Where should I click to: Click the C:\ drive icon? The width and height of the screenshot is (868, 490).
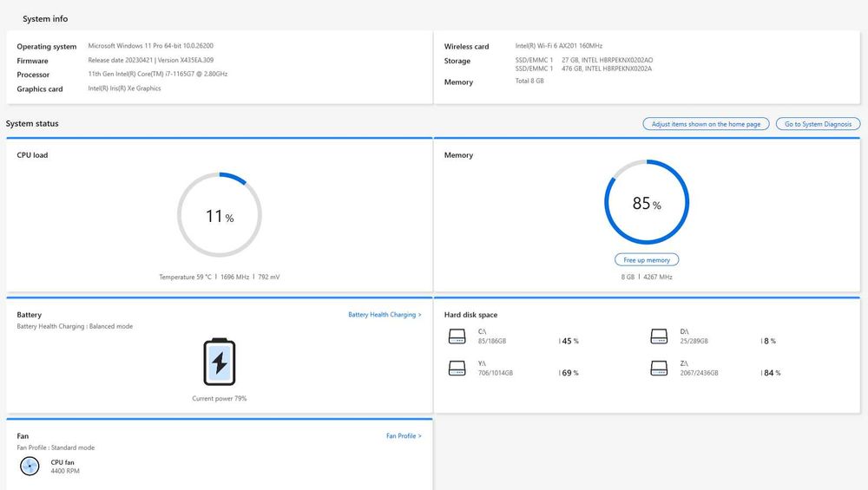(x=457, y=336)
